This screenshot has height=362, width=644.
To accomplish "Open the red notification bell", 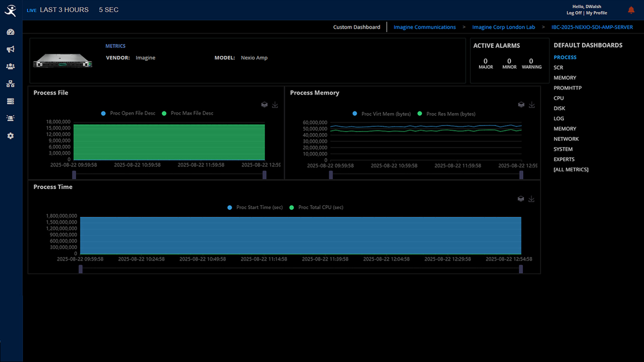I will pyautogui.click(x=631, y=10).
